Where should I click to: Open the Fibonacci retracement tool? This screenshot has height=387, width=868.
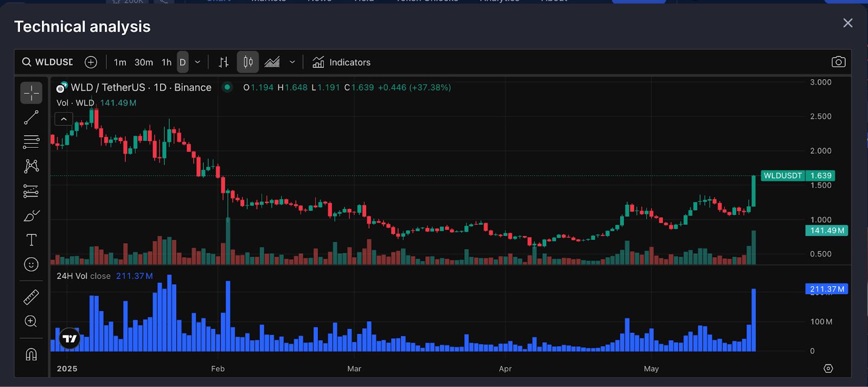tap(31, 142)
